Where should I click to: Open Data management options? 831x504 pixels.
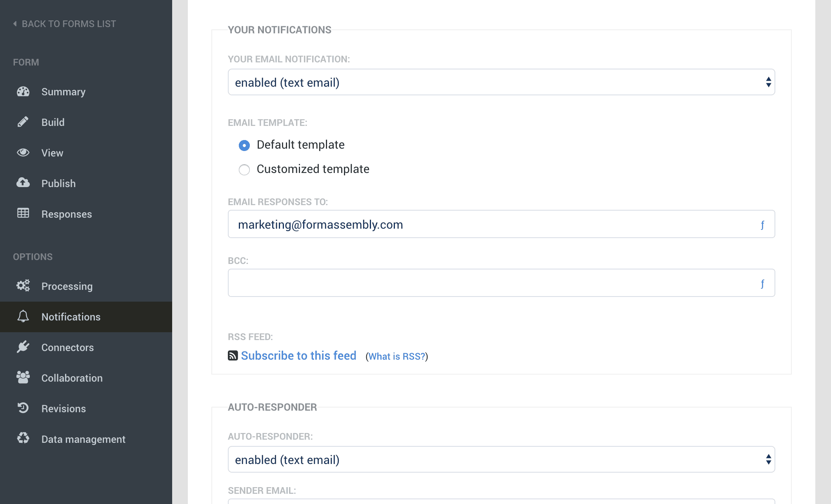(83, 439)
